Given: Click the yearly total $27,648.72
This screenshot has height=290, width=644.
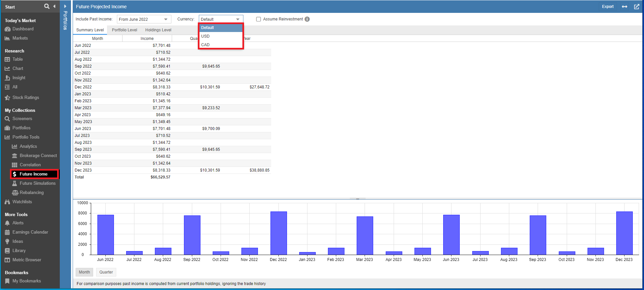Looking at the screenshot, I should click(x=260, y=87).
